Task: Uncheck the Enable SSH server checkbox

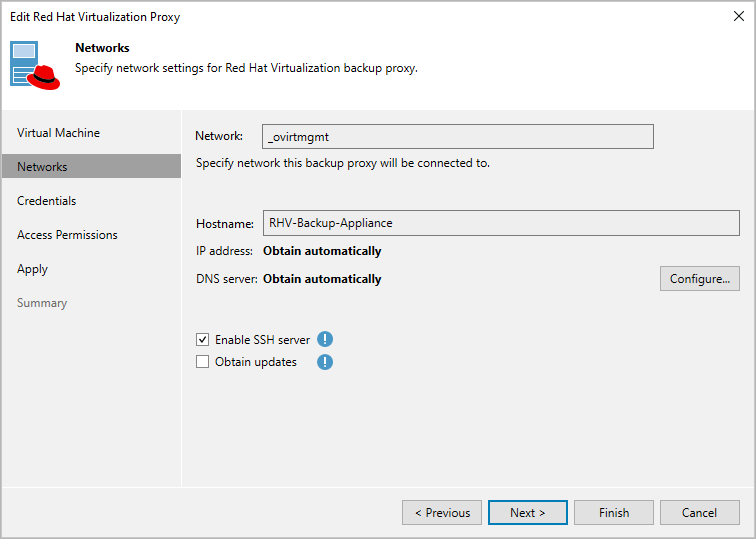Action: point(202,339)
